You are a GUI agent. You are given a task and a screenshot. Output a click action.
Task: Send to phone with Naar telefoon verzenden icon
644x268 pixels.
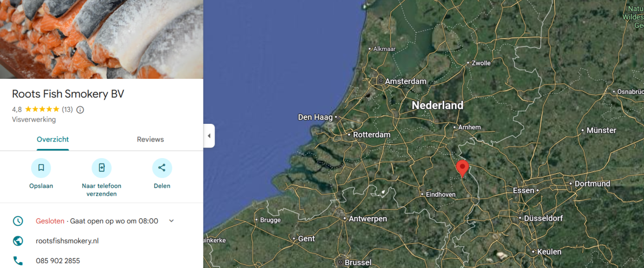101,168
